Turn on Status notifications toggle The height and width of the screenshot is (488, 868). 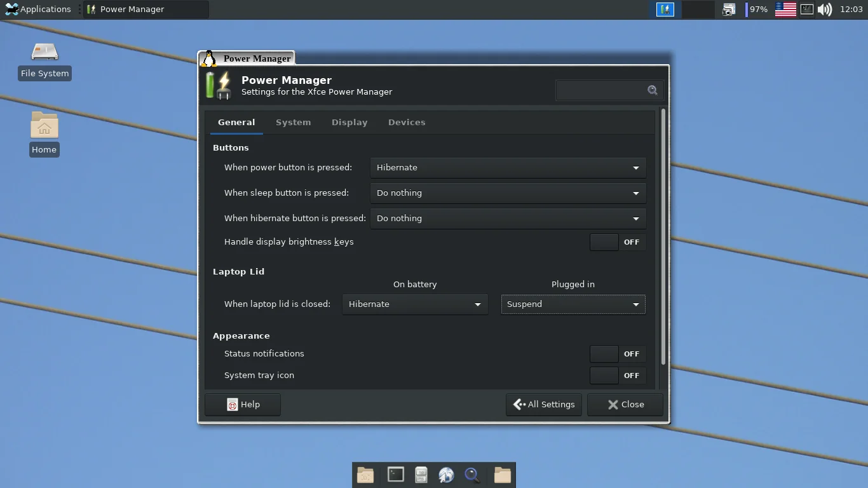(618, 354)
